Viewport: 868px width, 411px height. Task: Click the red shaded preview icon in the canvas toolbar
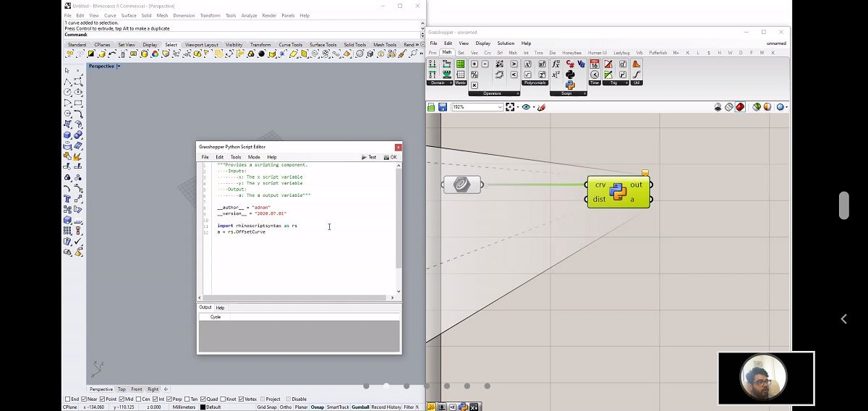click(x=740, y=107)
